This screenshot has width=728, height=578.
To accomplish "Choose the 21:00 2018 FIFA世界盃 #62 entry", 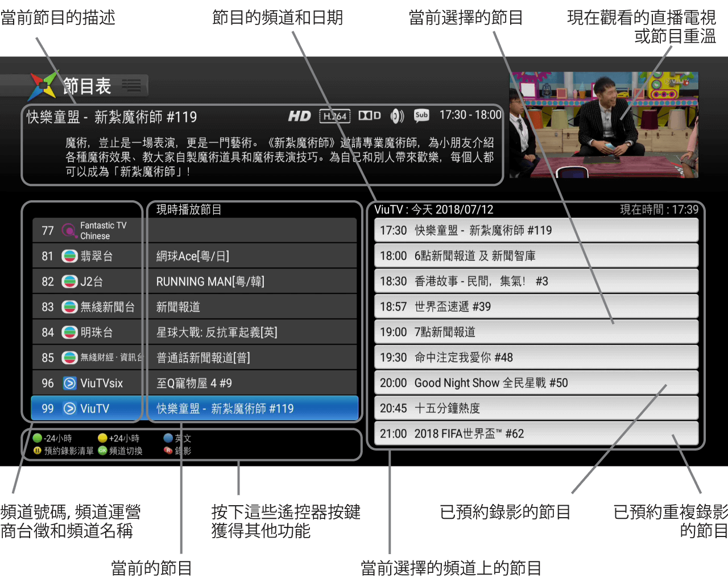I will (x=536, y=433).
